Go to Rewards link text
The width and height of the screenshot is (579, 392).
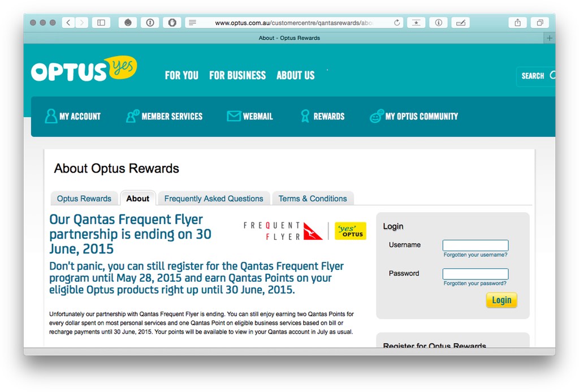329,117
